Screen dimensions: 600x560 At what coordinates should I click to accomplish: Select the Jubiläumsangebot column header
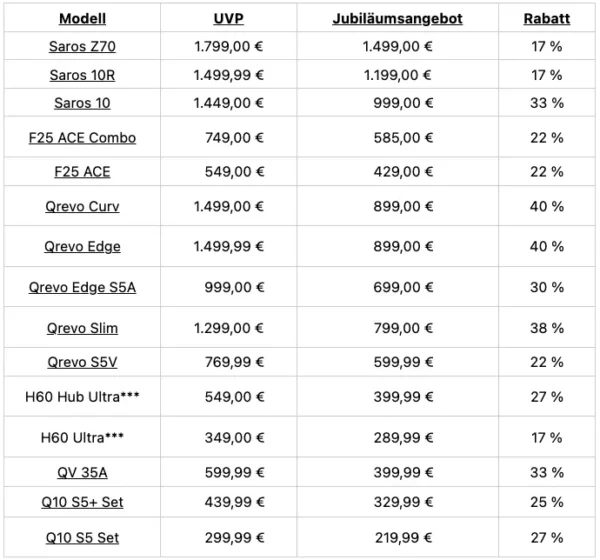398,18
